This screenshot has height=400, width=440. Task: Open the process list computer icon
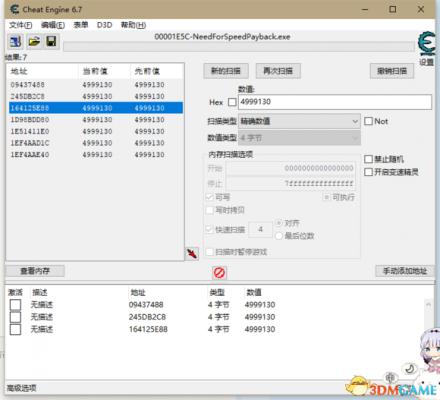(x=16, y=41)
